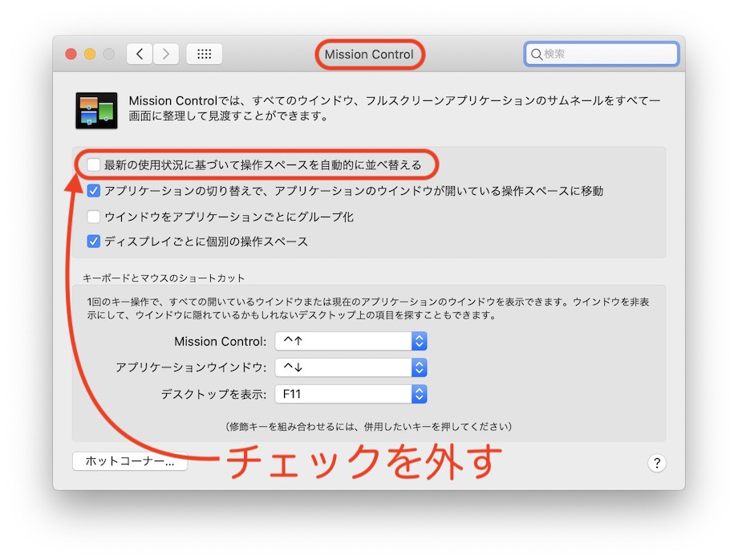Show all preferences with the grid icon
The height and width of the screenshot is (560, 738).
(x=205, y=54)
